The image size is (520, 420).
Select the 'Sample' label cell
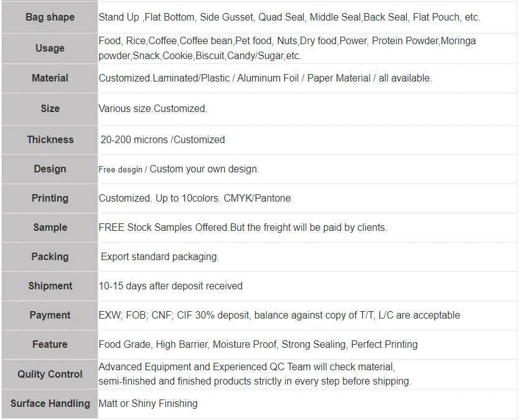50,227
